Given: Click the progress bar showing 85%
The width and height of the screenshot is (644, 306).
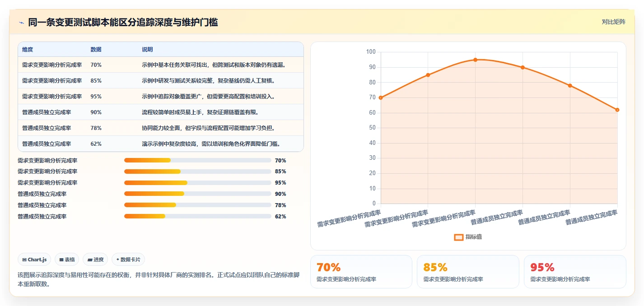Looking at the screenshot, I should click(197, 172).
